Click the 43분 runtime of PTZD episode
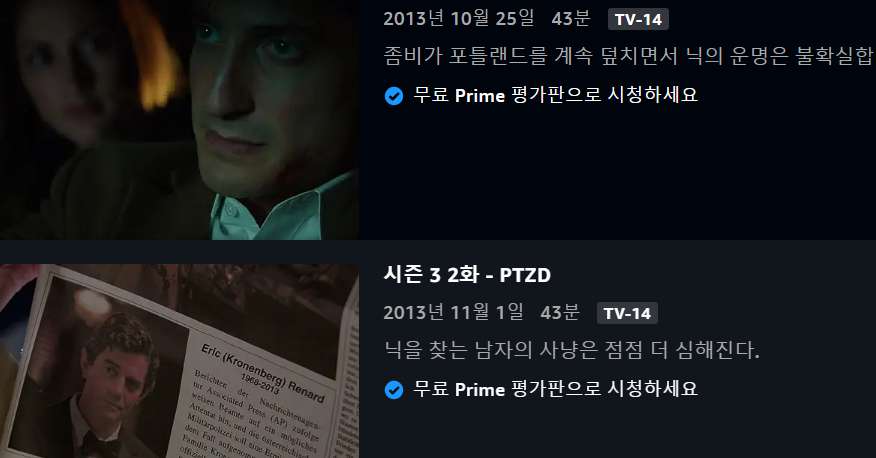This screenshot has width=876, height=458. click(559, 313)
